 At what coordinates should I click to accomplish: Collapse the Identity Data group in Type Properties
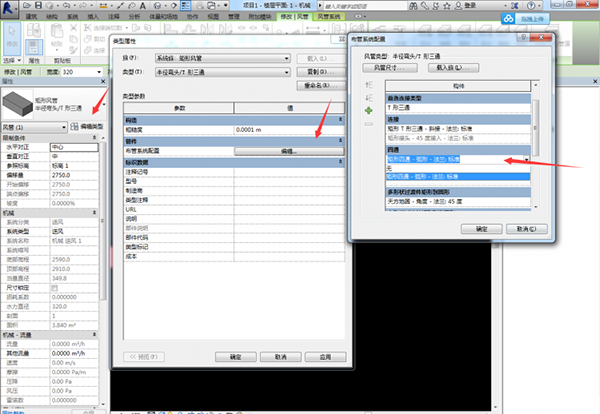[340, 162]
